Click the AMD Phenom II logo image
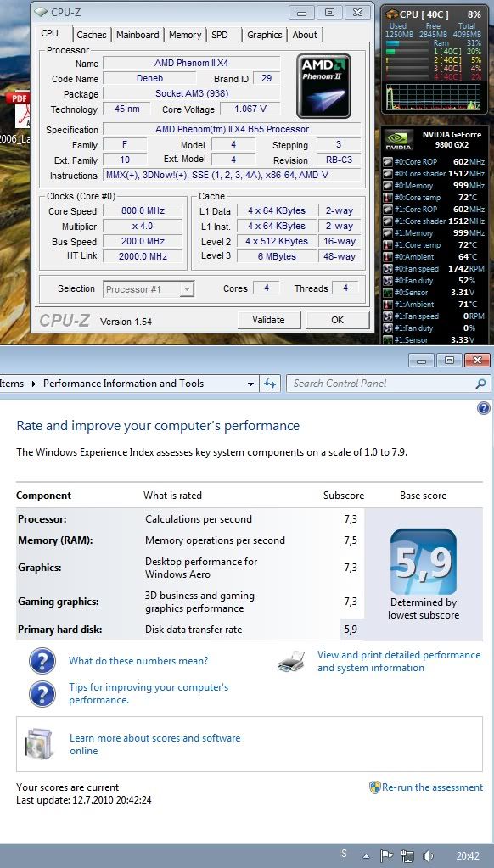 coord(324,86)
